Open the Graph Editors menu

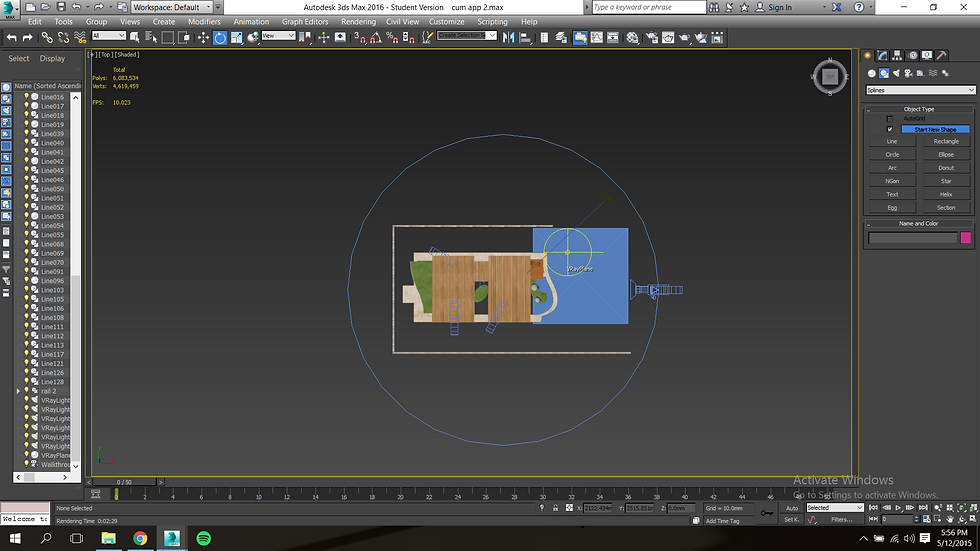[x=304, y=21]
